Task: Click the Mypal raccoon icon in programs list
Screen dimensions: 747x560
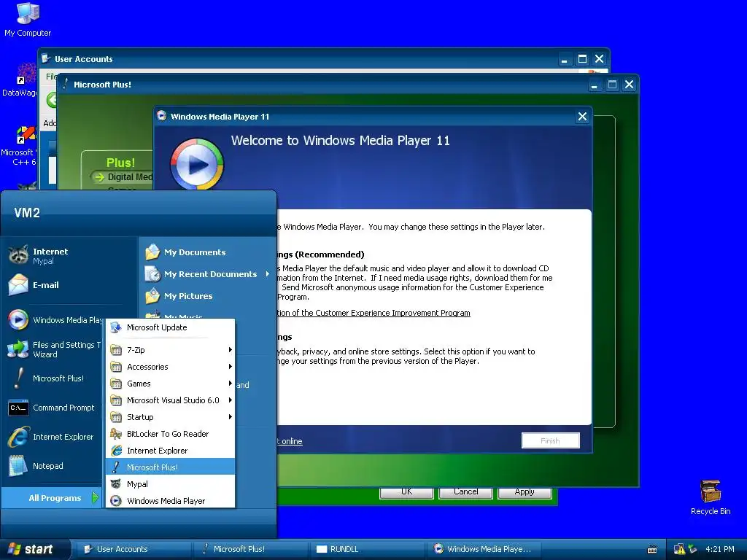Action: coord(116,484)
